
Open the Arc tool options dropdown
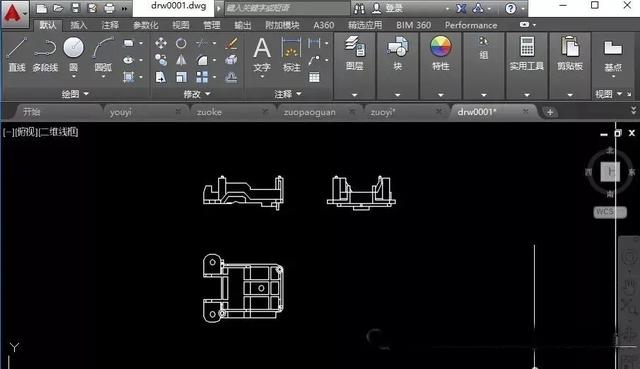(x=104, y=76)
